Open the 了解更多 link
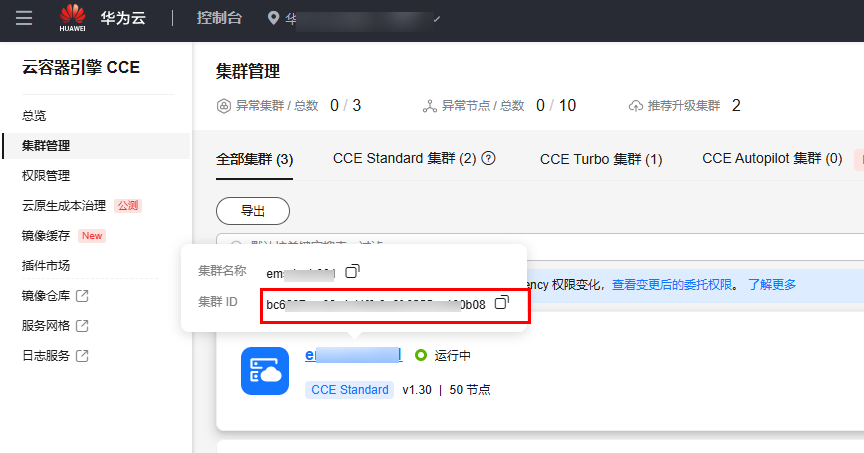The width and height of the screenshot is (864, 453). click(772, 284)
